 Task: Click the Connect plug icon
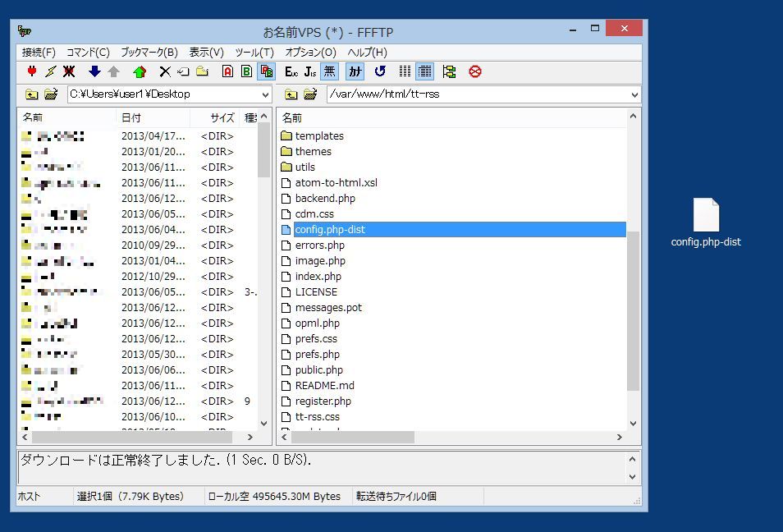click(32, 71)
